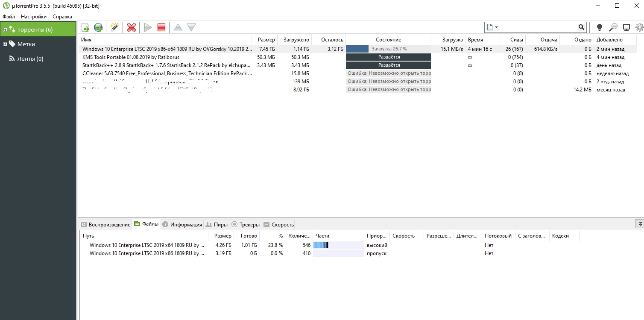Click the monitor remote icon in toolbar
The width and height of the screenshot is (644, 320).
point(626,27)
